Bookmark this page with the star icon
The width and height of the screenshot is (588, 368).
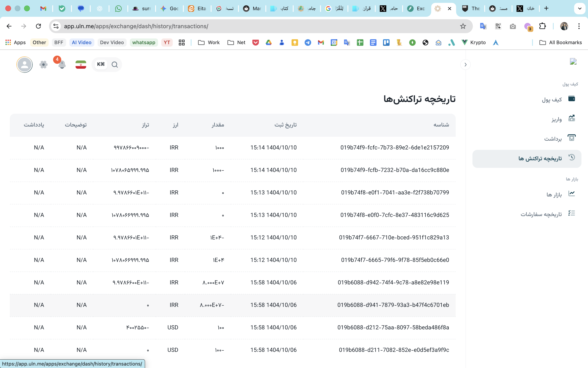coord(463,26)
